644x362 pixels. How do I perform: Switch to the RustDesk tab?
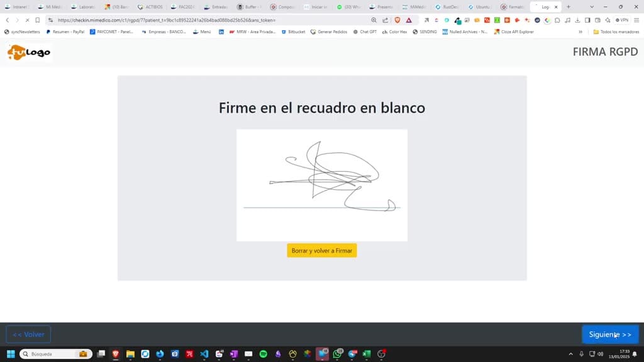point(448,7)
